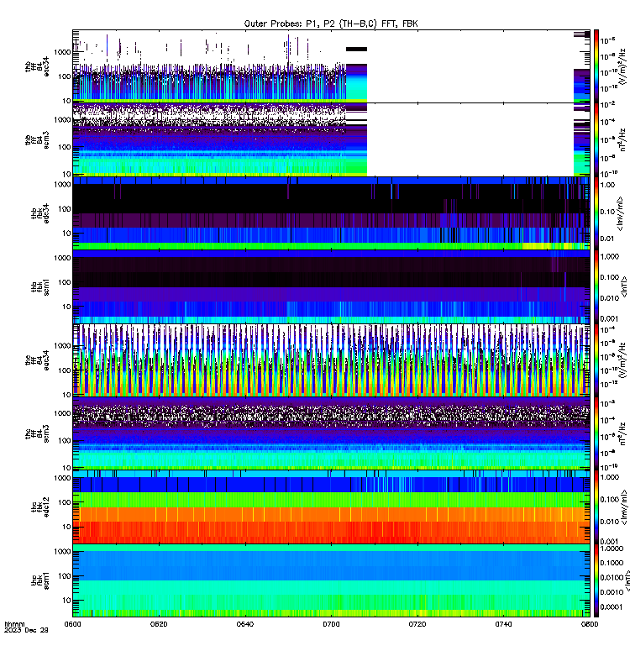Viewport: 630px width, 672px height.
Task: Click the top panel's color scale bar
Action: point(596,66)
